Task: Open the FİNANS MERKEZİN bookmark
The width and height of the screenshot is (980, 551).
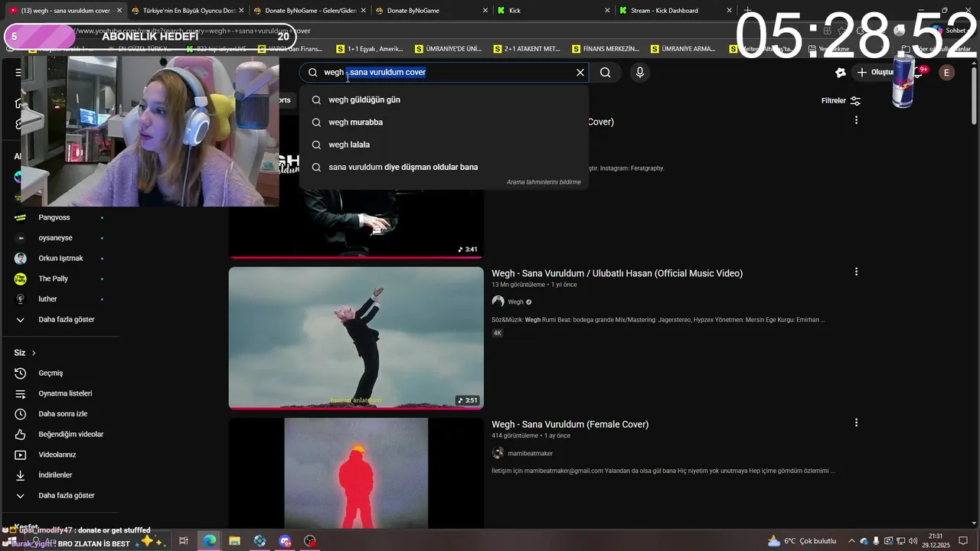Action: click(x=606, y=49)
